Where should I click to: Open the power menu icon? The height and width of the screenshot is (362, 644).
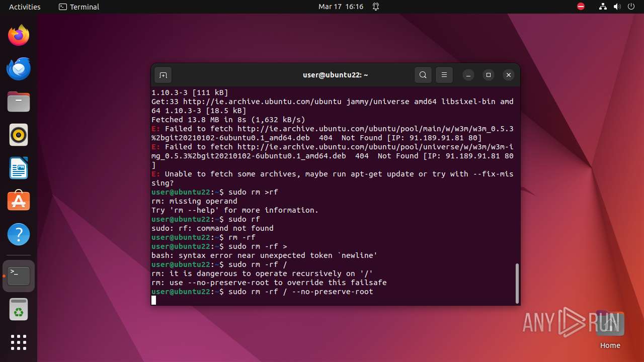631,7
